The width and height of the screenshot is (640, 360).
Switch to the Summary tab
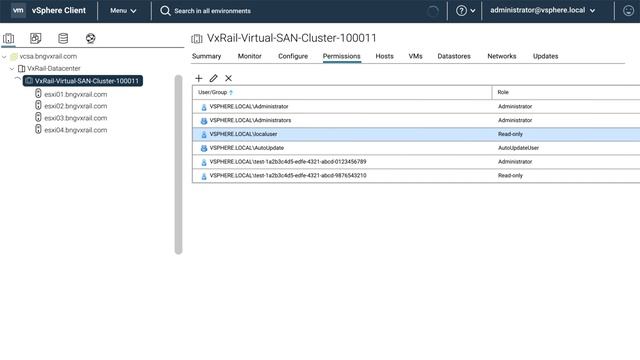pyautogui.click(x=207, y=56)
